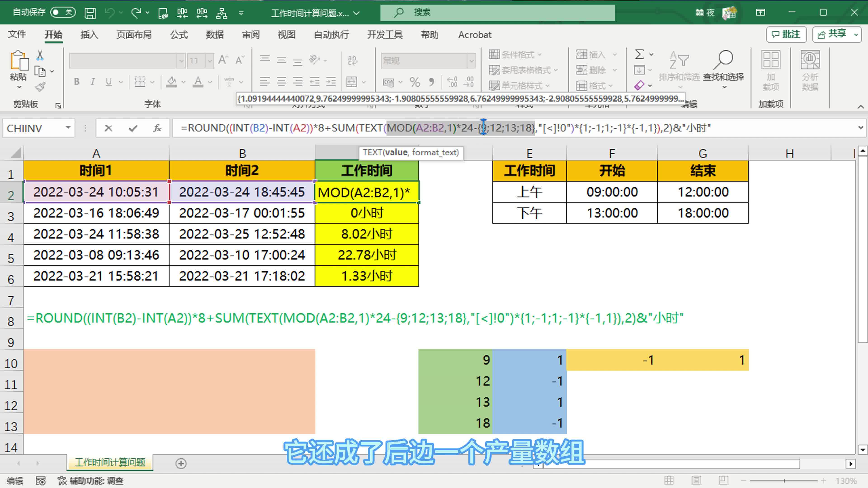
Task: Open the Name Box dropdown arrow
Action: pos(68,128)
